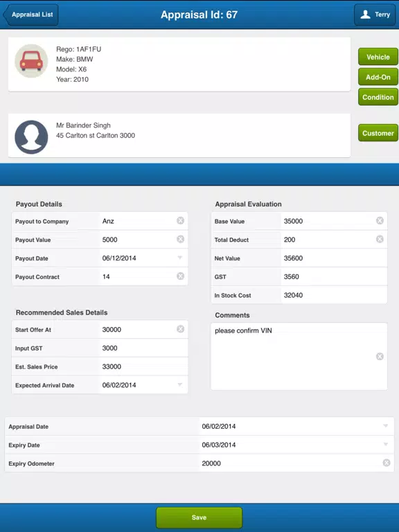This screenshot has height=532, width=399.
Task: Clear the Payout to Company field
Action: (181, 221)
